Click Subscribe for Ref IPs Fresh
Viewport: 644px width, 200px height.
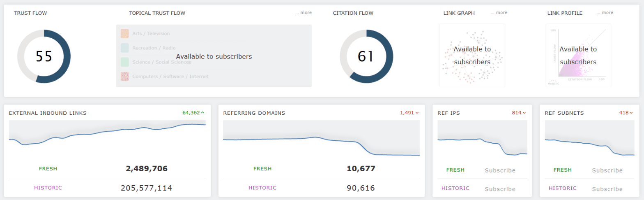coord(500,170)
